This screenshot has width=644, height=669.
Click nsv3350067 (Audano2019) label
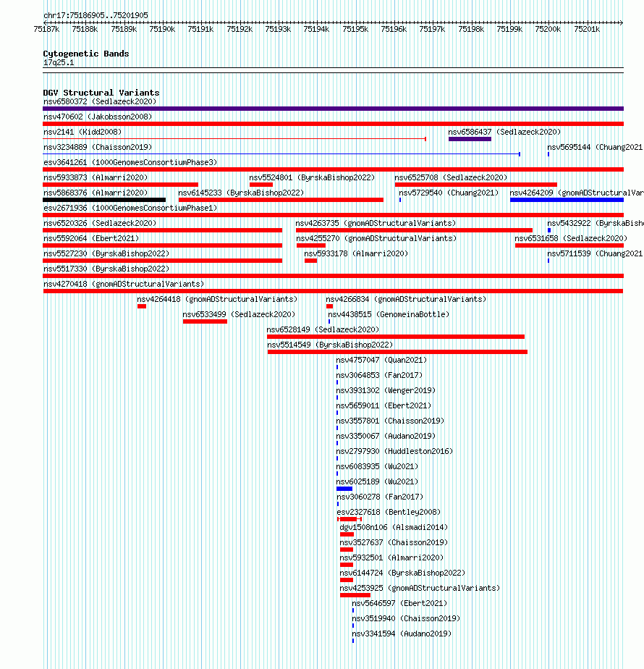[386, 437]
